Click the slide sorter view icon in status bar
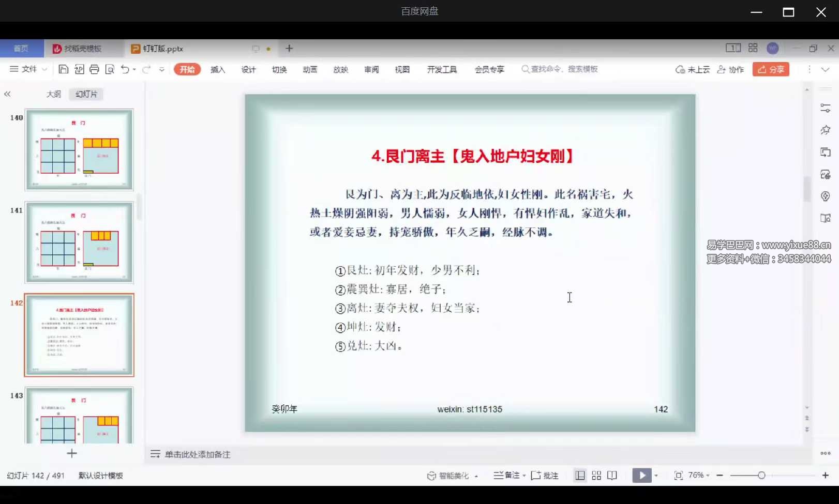Image resolution: width=839 pixels, height=504 pixels. tap(596, 475)
